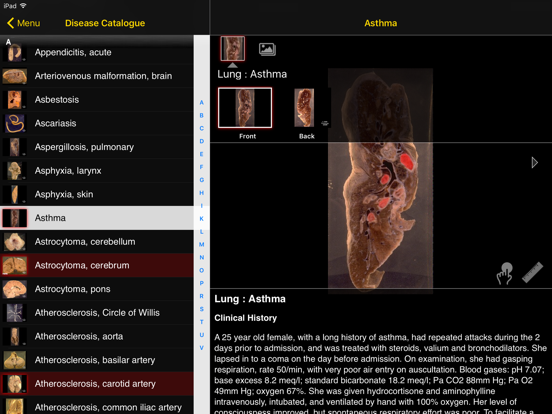Jump to letter O in index
The width and height of the screenshot is (552, 414).
[x=201, y=270]
